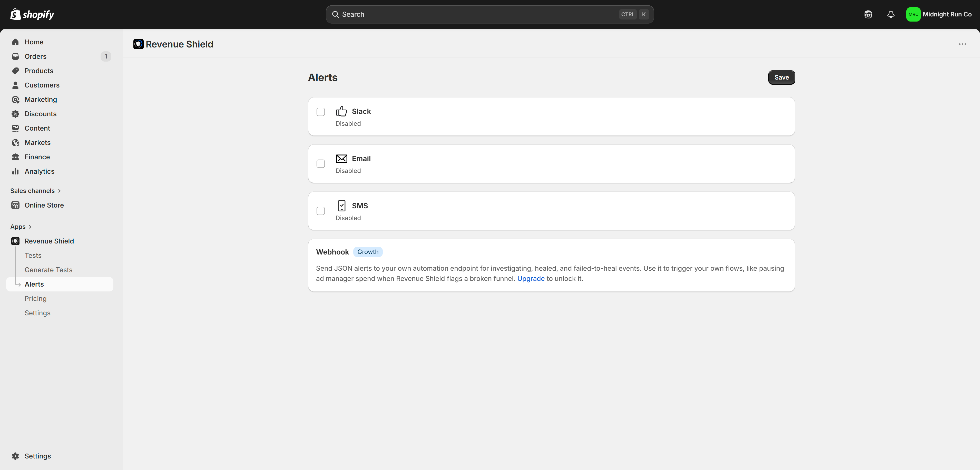Image resolution: width=980 pixels, height=470 pixels.
Task: Open Discounts in the sidebar
Action: coord(60,114)
